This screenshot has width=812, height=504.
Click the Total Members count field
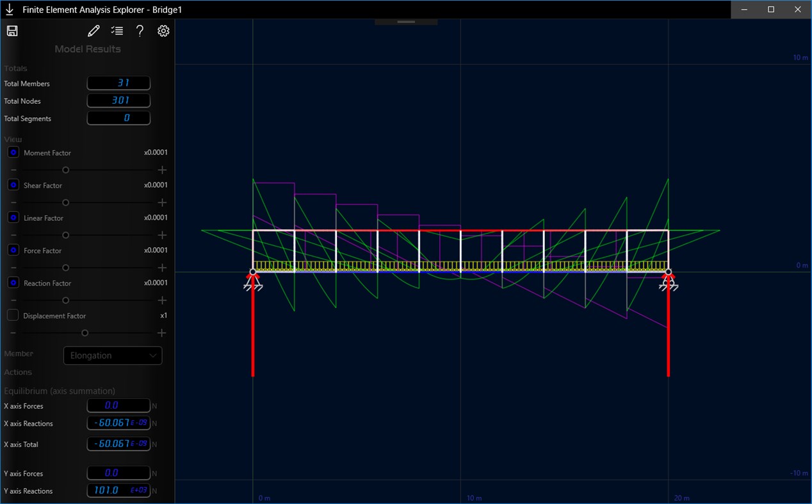click(x=118, y=83)
